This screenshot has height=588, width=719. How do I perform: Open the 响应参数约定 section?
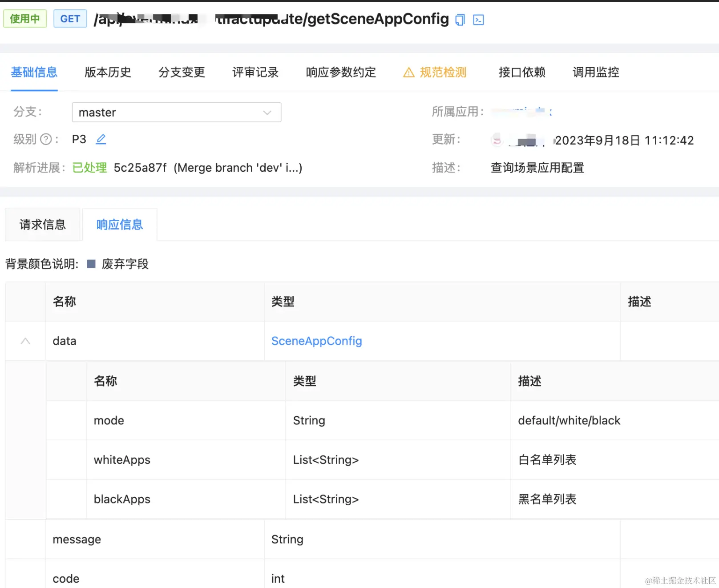tap(340, 72)
